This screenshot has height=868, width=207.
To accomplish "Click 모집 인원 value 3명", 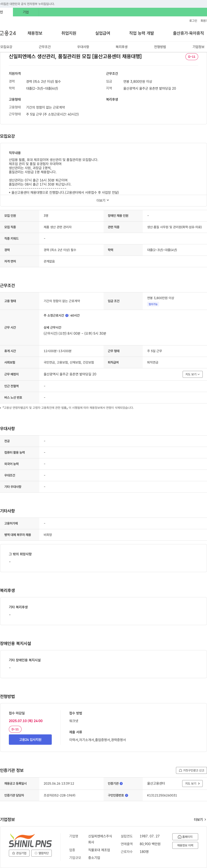I will pyautogui.click(x=46, y=216).
